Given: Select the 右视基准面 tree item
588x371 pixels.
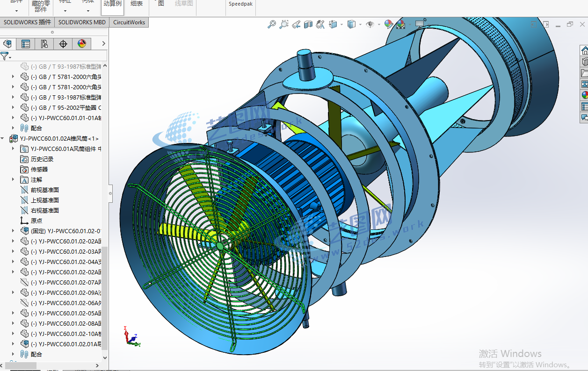Looking at the screenshot, I should click(40, 210).
